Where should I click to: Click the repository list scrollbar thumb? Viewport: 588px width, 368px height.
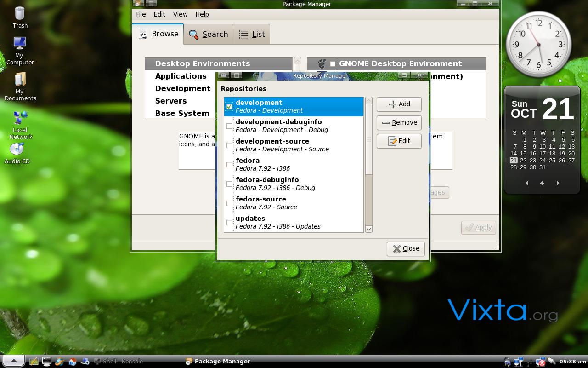368,139
